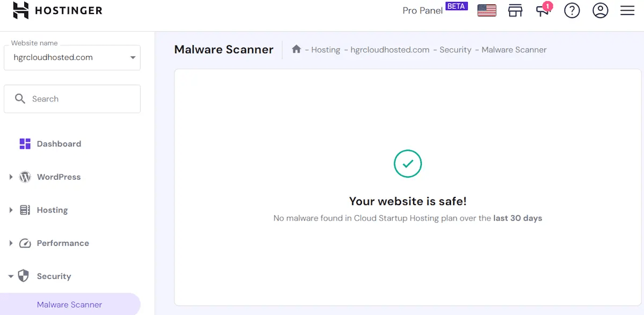
Task: Collapse the Security sidebar section
Action: point(10,276)
